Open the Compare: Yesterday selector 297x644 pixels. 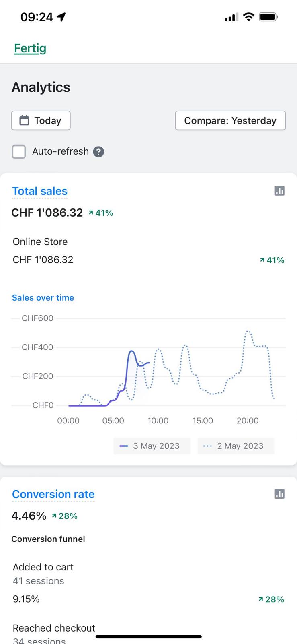230,120
